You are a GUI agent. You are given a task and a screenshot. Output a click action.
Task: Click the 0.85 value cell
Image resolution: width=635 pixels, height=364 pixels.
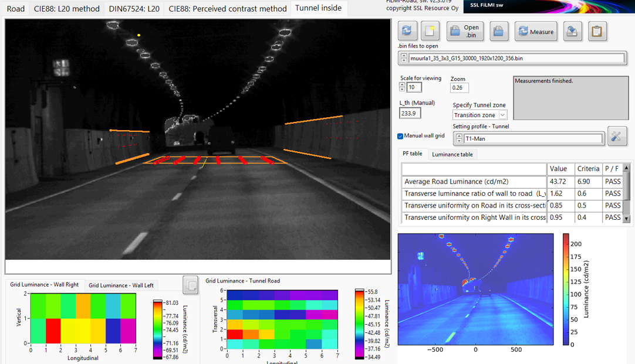(x=561, y=206)
